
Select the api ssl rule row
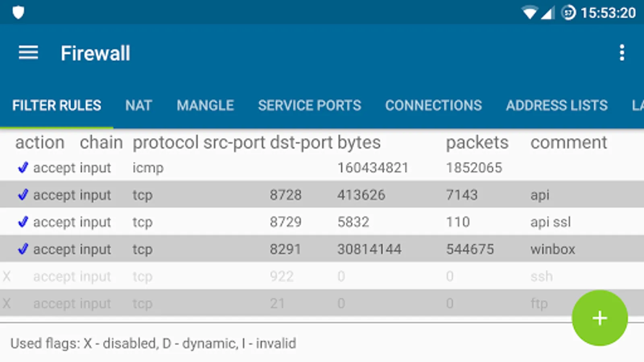point(322,222)
